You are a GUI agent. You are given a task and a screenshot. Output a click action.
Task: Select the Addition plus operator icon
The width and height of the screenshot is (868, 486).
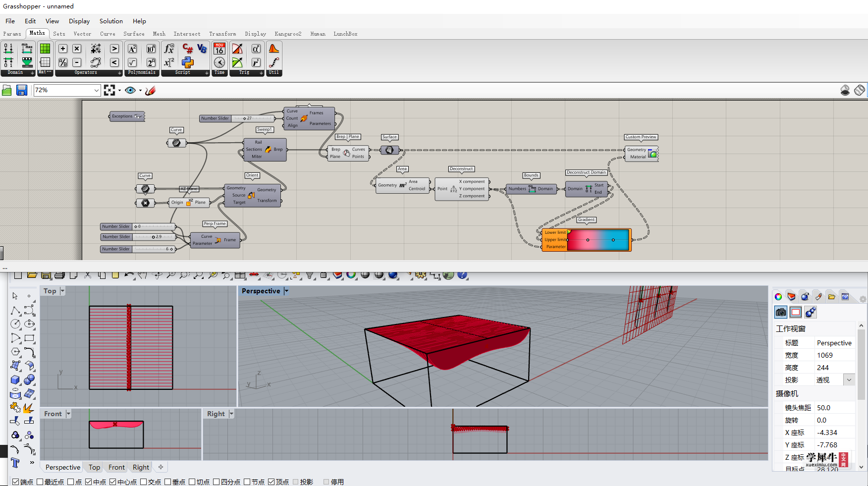point(63,49)
